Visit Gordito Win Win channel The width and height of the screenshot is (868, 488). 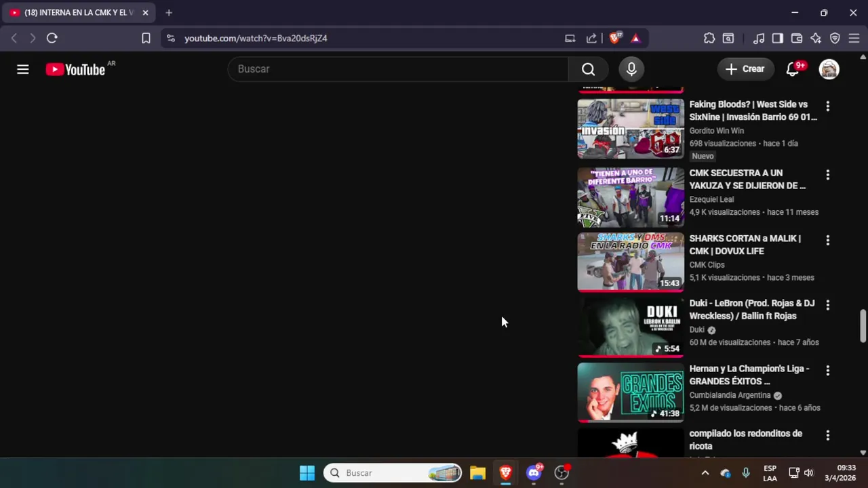click(x=717, y=131)
